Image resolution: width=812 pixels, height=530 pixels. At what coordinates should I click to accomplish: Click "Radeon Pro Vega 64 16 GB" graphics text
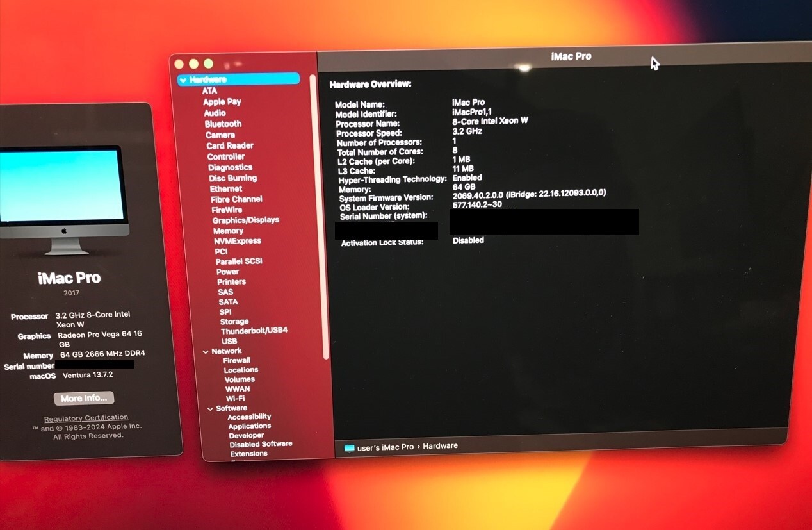[x=100, y=339]
